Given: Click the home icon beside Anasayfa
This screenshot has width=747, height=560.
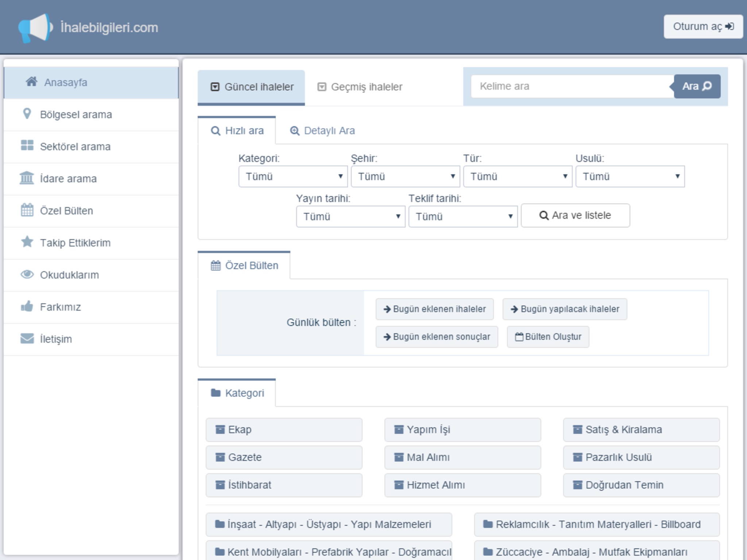Looking at the screenshot, I should click(32, 82).
